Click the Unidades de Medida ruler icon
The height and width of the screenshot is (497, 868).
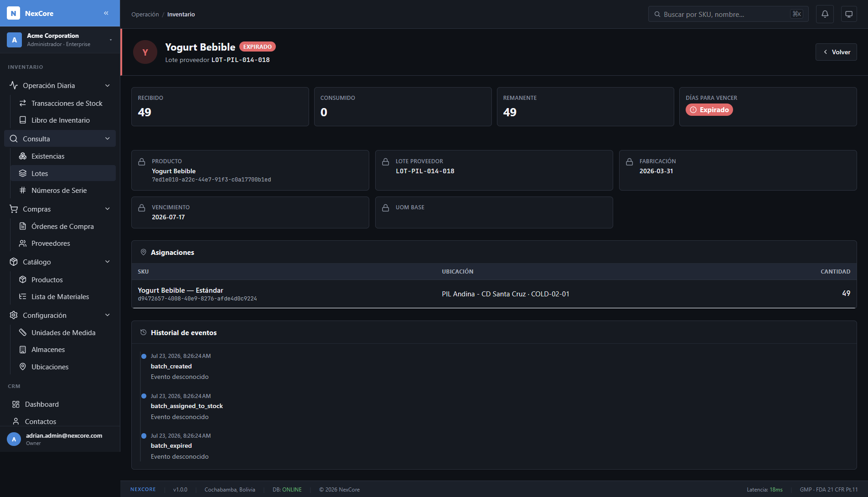tap(23, 333)
